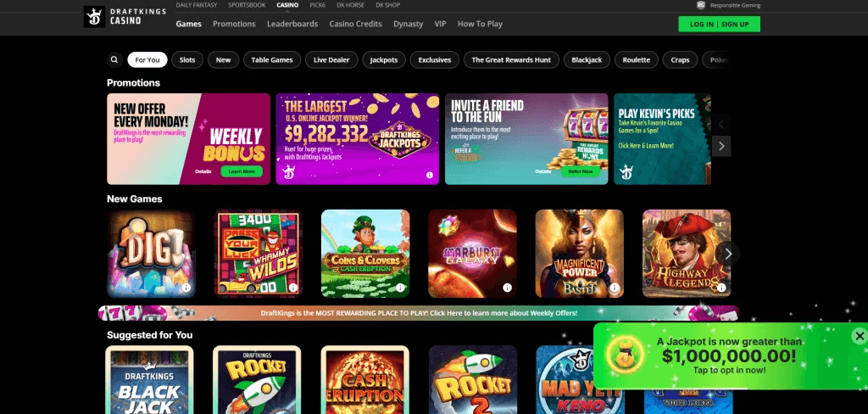Open the Largest Jackpot Winner promo card
This screenshot has width=868, height=414.
click(x=357, y=138)
